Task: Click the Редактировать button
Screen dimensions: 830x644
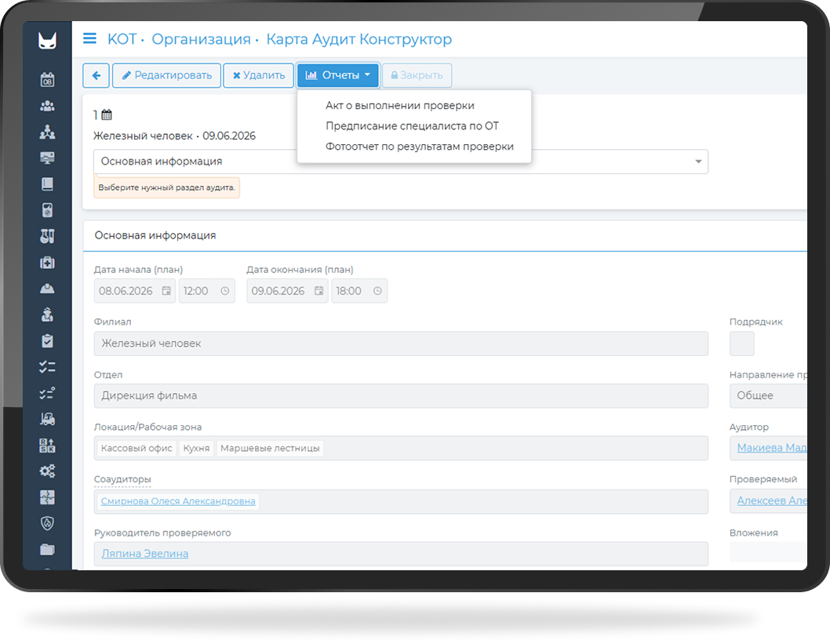Action: [x=166, y=75]
